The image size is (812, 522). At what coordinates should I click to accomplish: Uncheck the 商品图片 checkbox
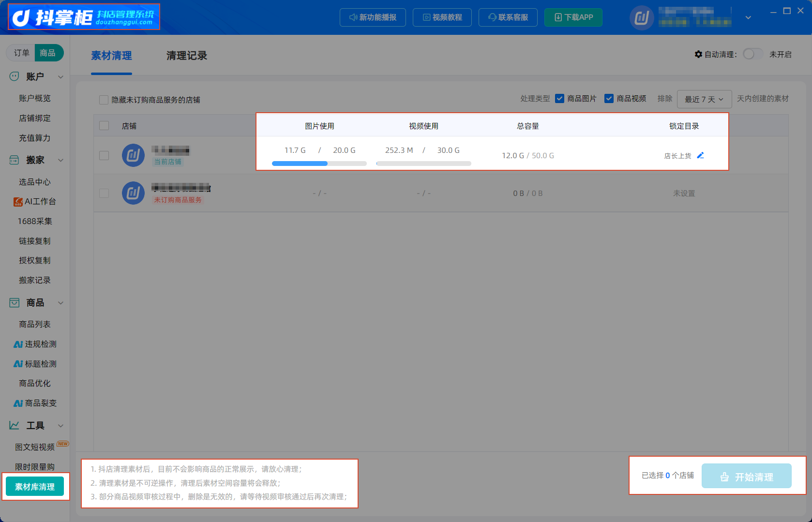pyautogui.click(x=560, y=99)
